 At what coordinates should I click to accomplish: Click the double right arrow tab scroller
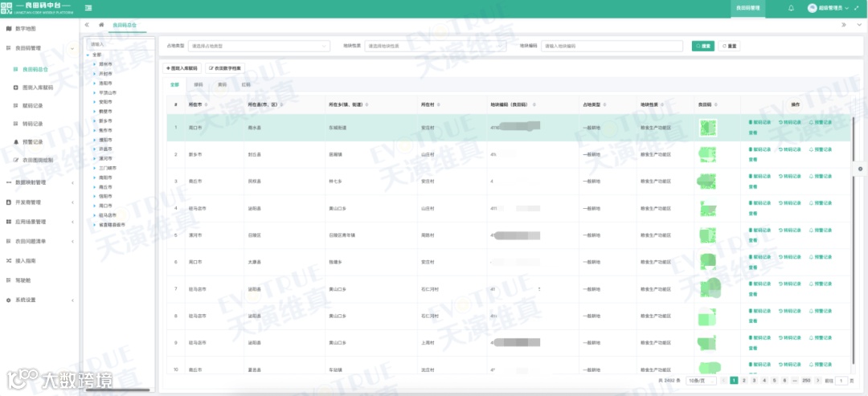(x=844, y=25)
